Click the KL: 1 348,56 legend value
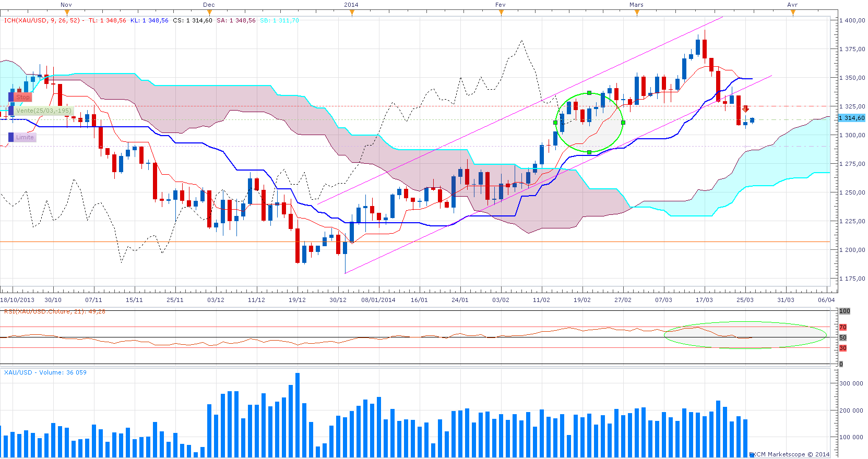Screen dimensions: 868x459 [x=149, y=20]
